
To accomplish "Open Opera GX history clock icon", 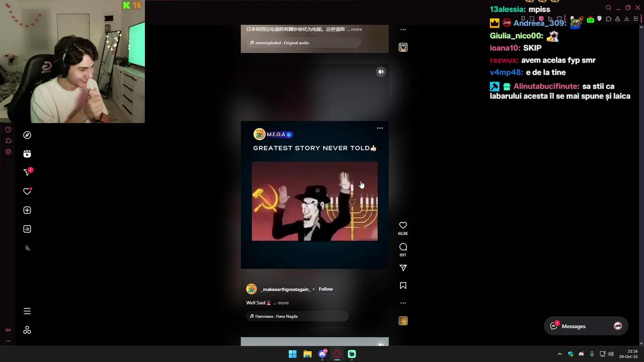I will coord(8,130).
